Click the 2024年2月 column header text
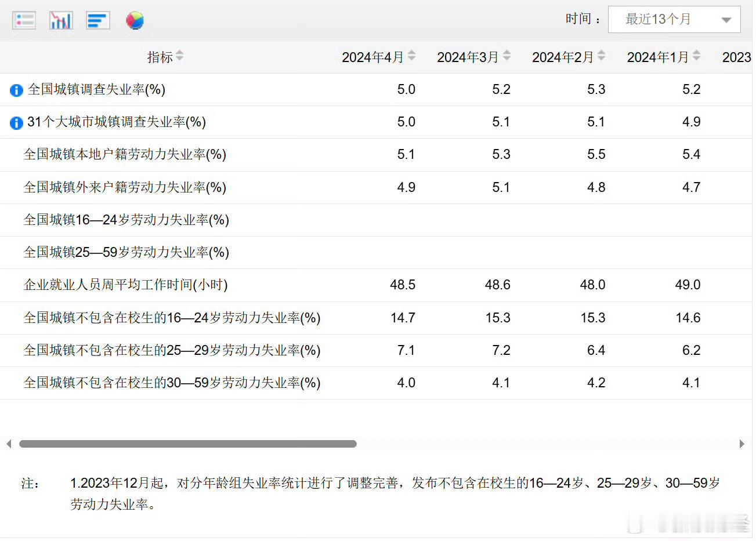Viewport: 756px width, 541px height. [563, 57]
